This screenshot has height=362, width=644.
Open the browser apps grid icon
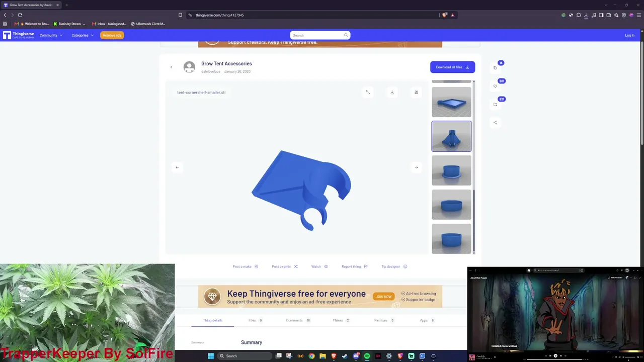pos(5,24)
